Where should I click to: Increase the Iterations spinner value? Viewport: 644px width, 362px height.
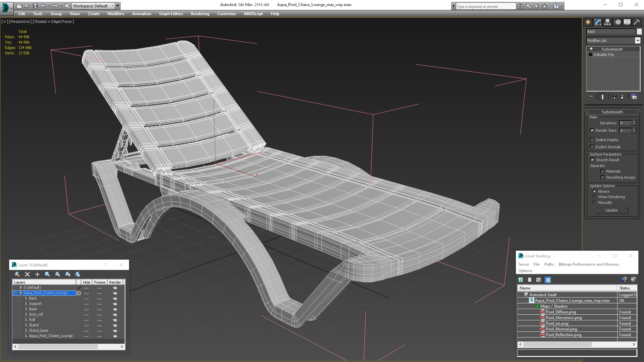pos(634,122)
